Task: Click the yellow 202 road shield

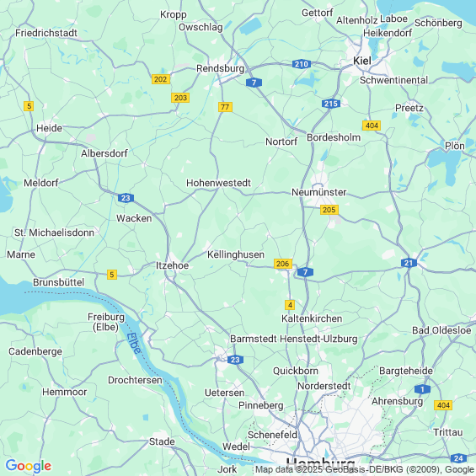Action: 161,79
